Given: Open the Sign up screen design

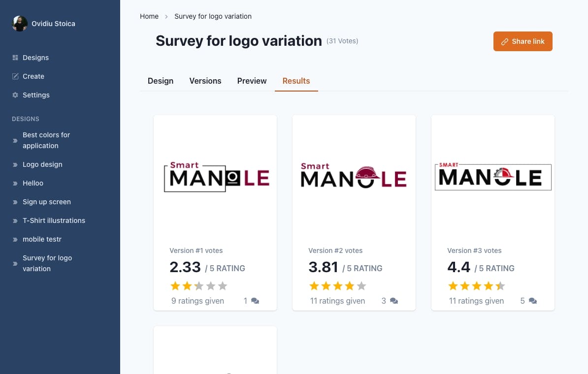Looking at the screenshot, I should 46,202.
